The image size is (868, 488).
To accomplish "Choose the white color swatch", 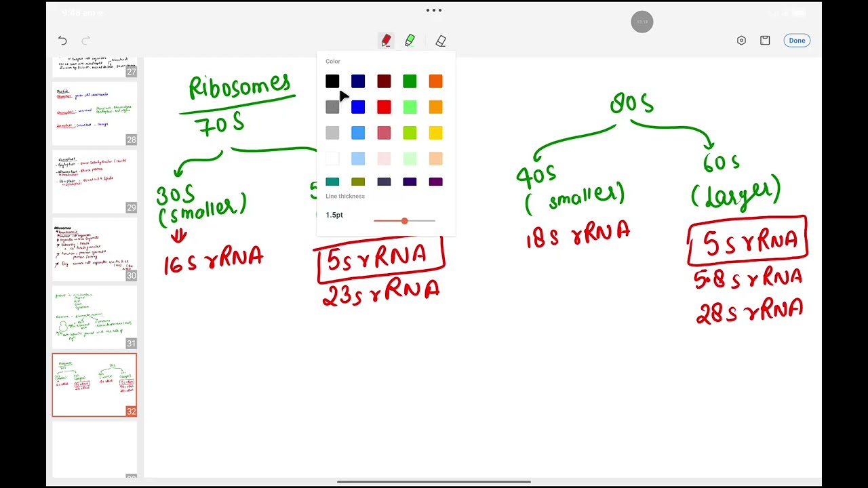I will click(332, 159).
